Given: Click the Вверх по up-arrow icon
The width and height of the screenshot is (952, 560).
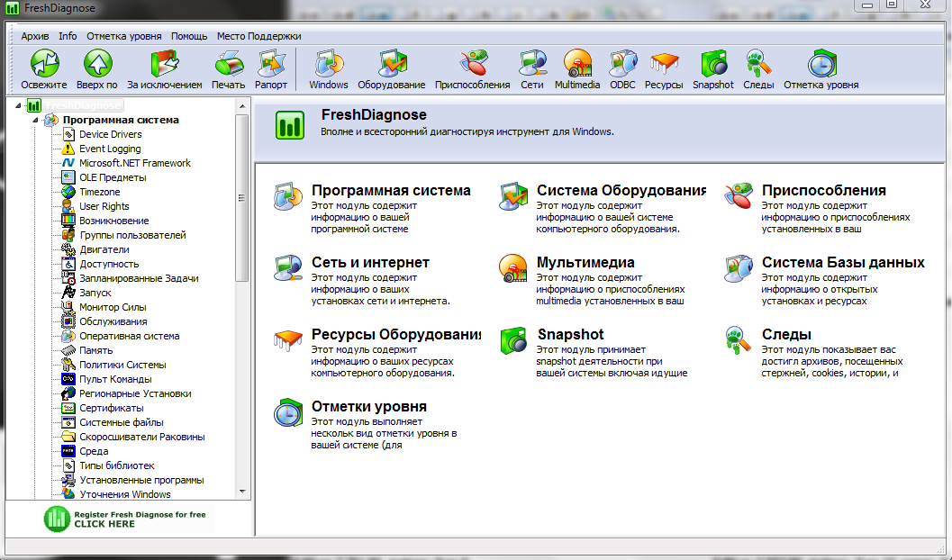Looking at the screenshot, I should pos(97,64).
